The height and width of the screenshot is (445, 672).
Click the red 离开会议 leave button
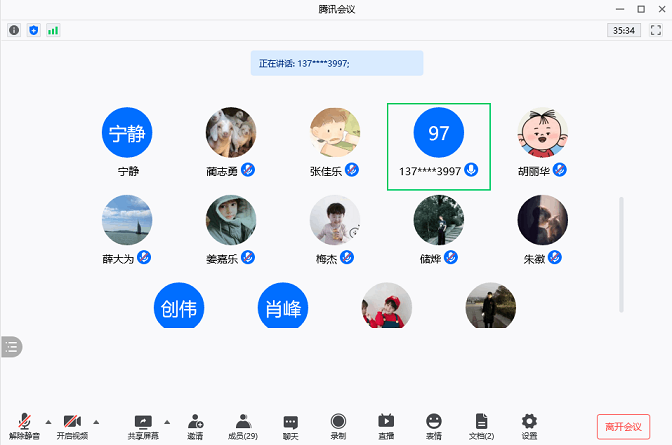tap(624, 426)
